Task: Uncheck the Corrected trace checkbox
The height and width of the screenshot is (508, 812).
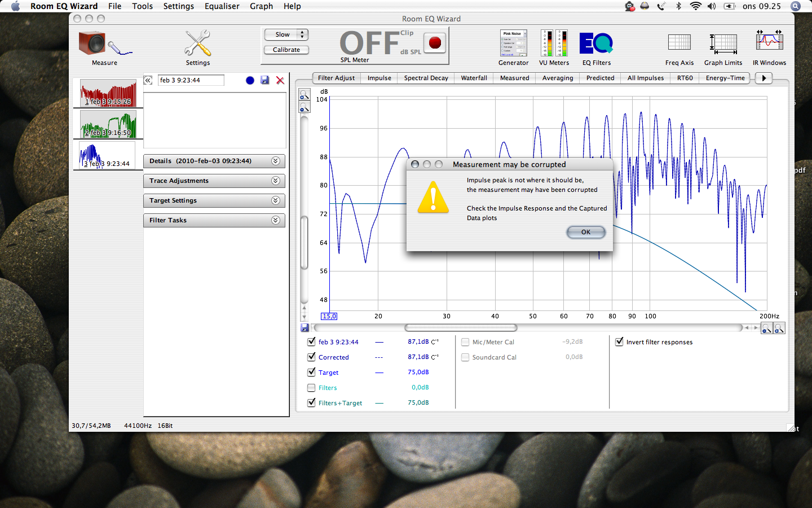Action: coord(311,357)
